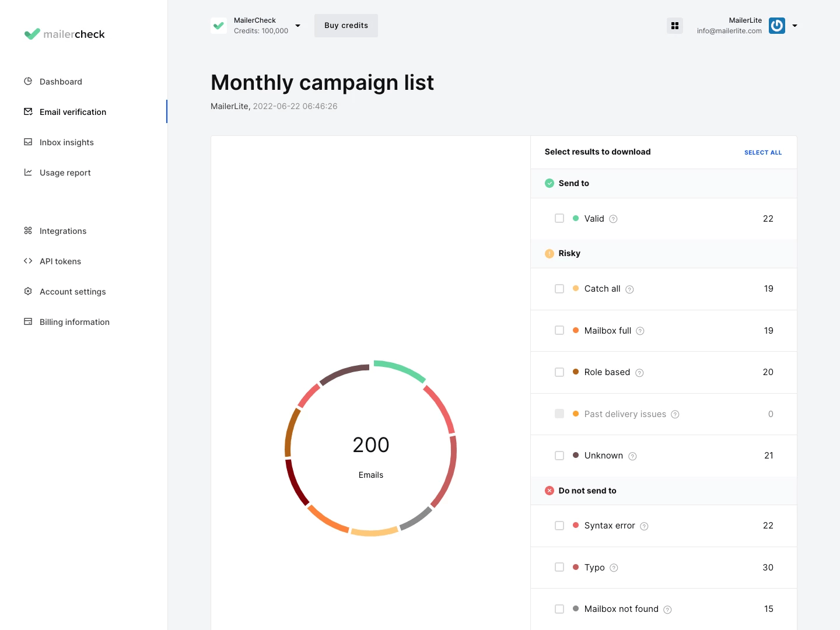This screenshot has height=630, width=840.
Task: Click the help icon beside Mailbox full
Action: click(x=640, y=331)
